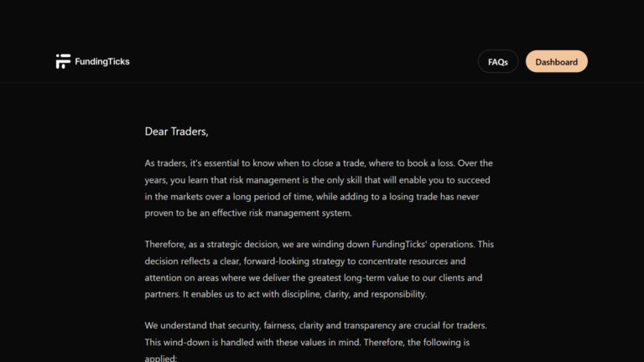
Task: Go to the Dashboard
Action: [x=556, y=62]
